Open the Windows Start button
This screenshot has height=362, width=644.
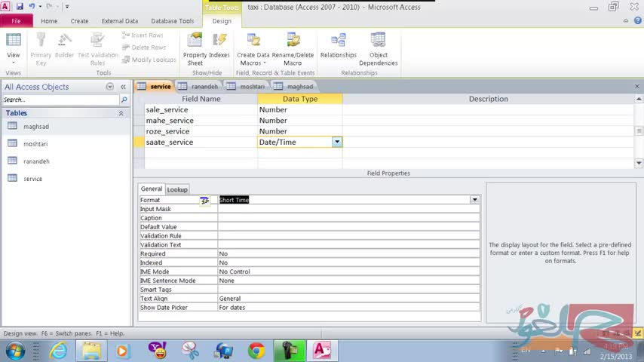pyautogui.click(x=15, y=351)
